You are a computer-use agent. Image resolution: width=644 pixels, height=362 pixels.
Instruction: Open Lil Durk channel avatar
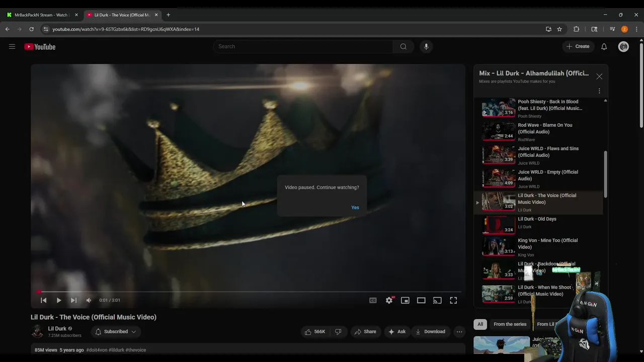point(37,331)
